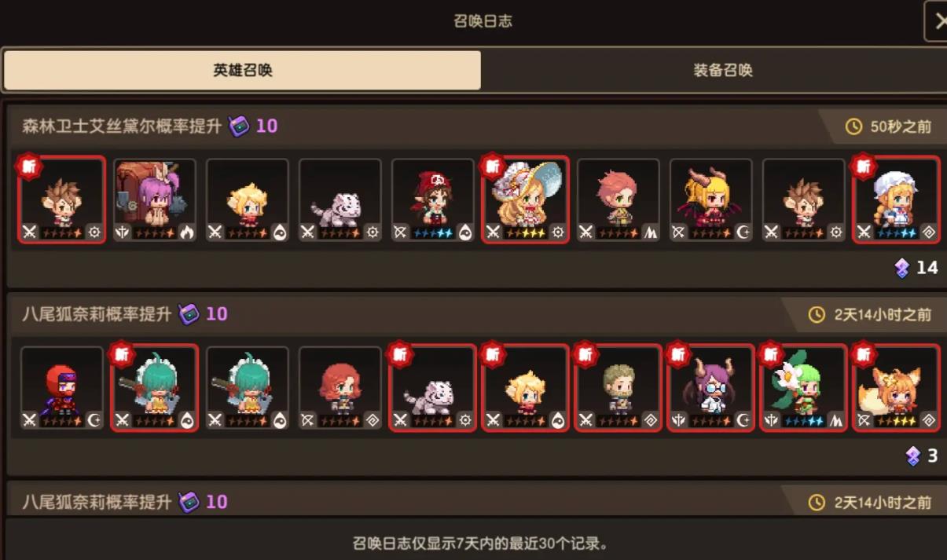Image resolution: width=947 pixels, height=560 pixels.
Task: Close the 召唤日志 window
Action: point(936,21)
